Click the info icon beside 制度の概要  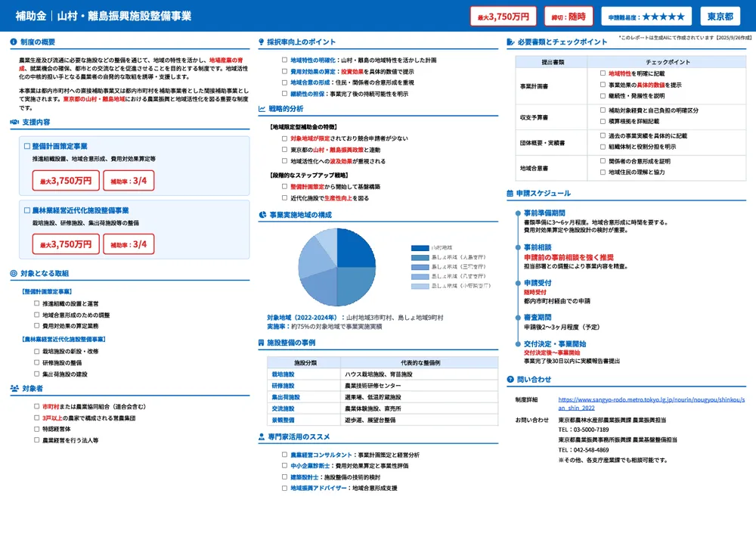click(14, 42)
